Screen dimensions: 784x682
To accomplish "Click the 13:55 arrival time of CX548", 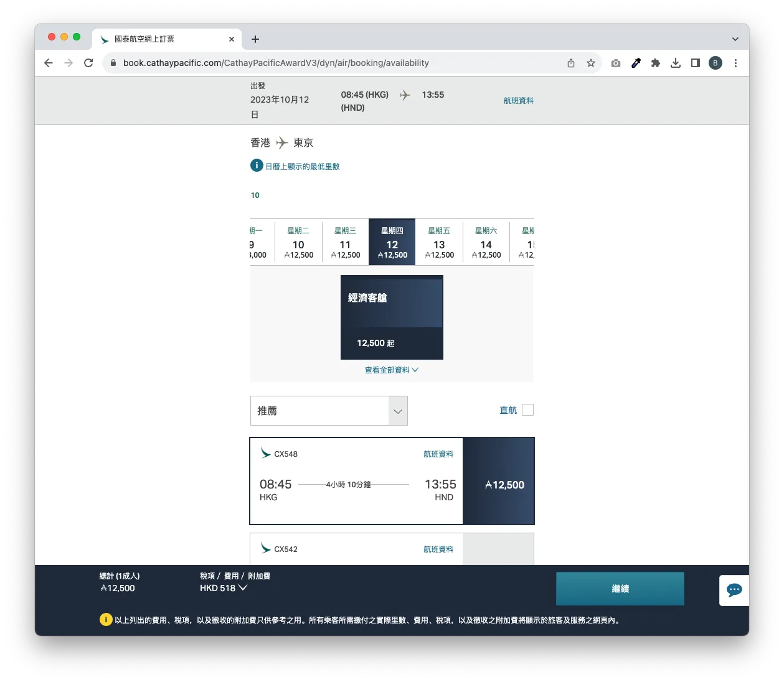I will [x=440, y=484].
